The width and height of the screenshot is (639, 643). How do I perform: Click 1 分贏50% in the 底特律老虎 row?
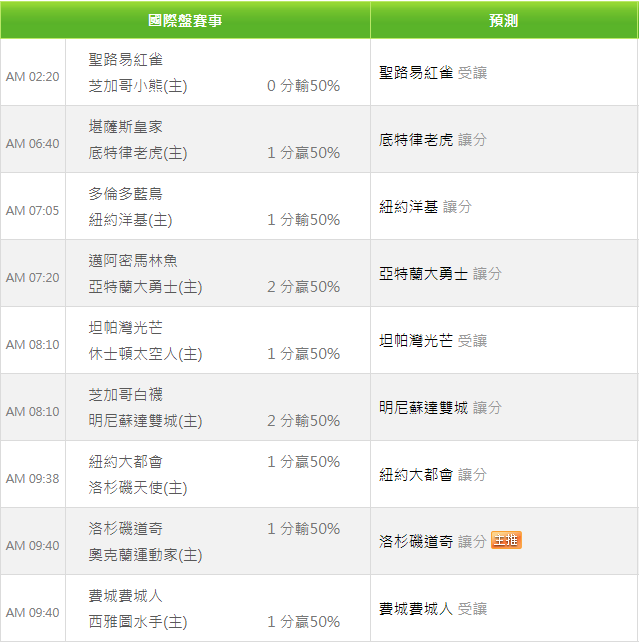pos(303,153)
